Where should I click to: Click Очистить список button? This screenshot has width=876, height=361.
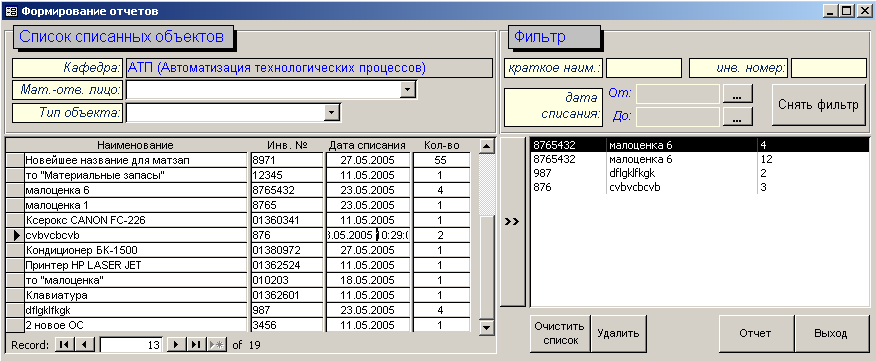[x=560, y=334]
